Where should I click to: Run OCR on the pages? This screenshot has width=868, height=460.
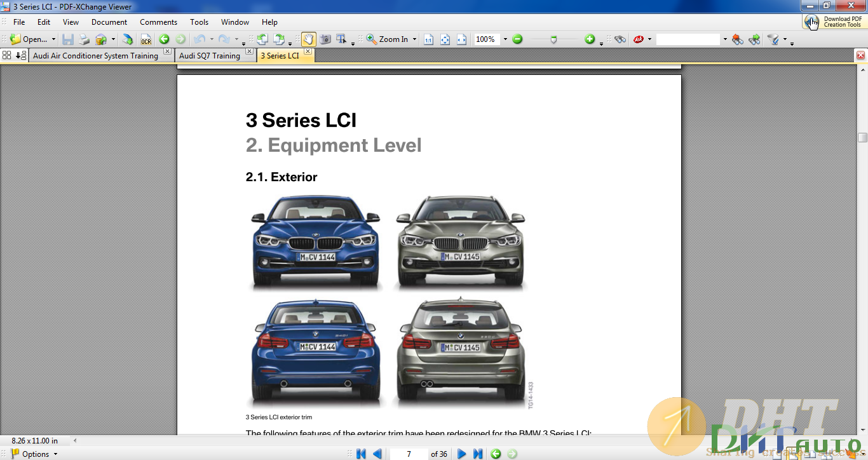coord(146,39)
